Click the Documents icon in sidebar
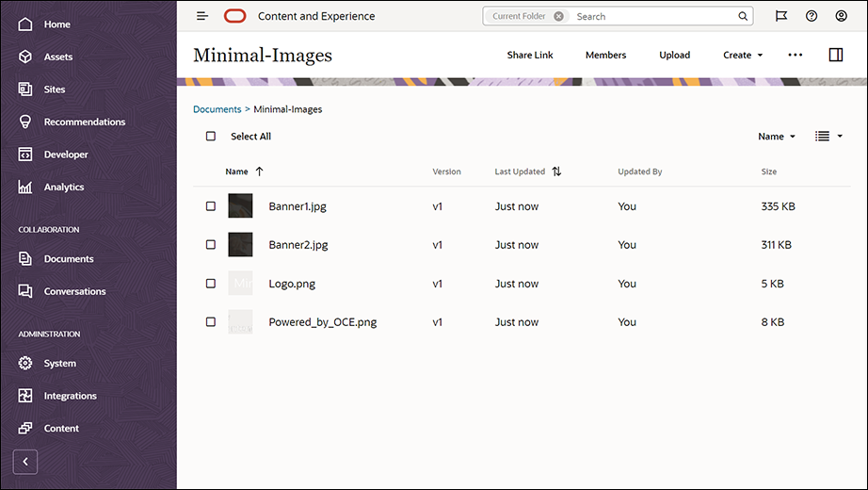 coord(24,258)
